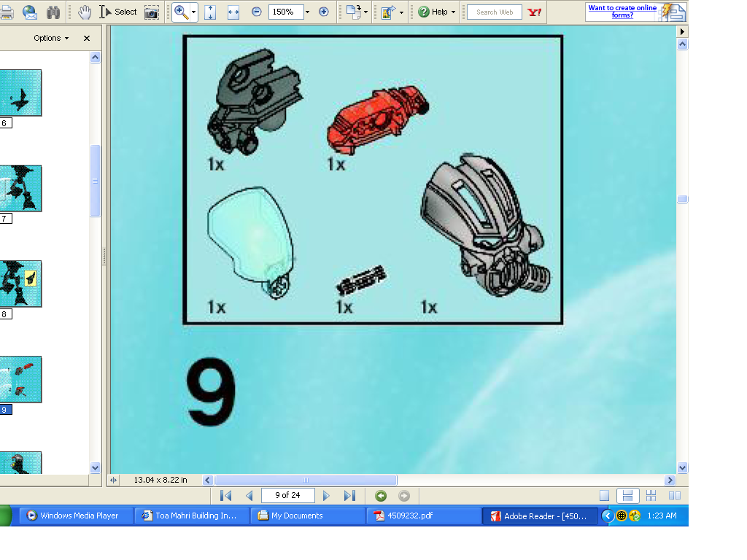Click the horizontal scrollbar right arrow
Screen dimensions: 747x560
click(x=670, y=480)
